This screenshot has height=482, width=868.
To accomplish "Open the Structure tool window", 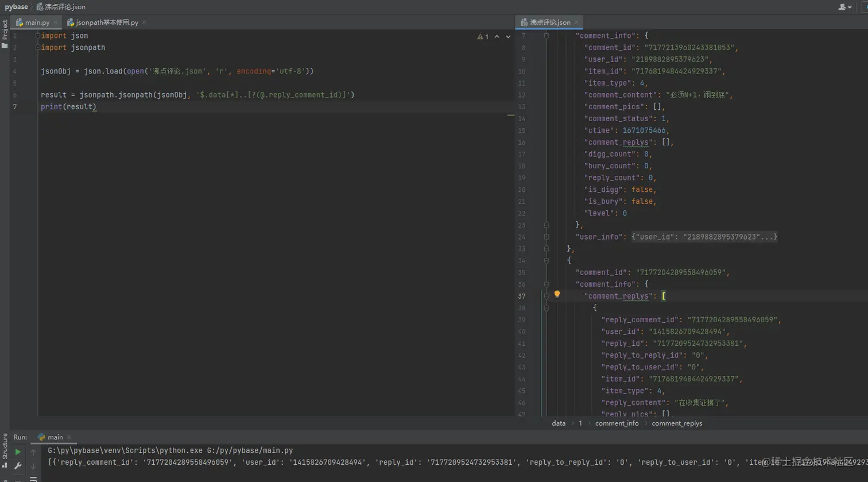I will click(5, 451).
